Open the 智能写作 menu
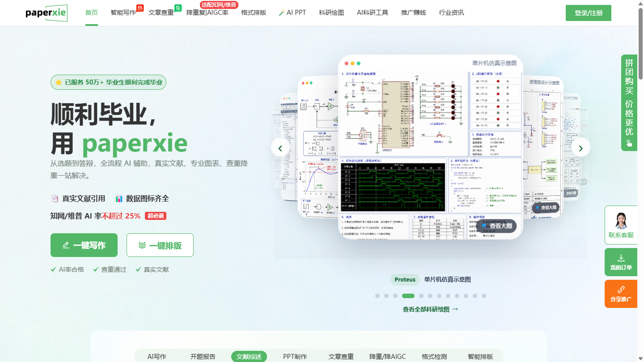This screenshot has height=362, width=644. click(123, 13)
